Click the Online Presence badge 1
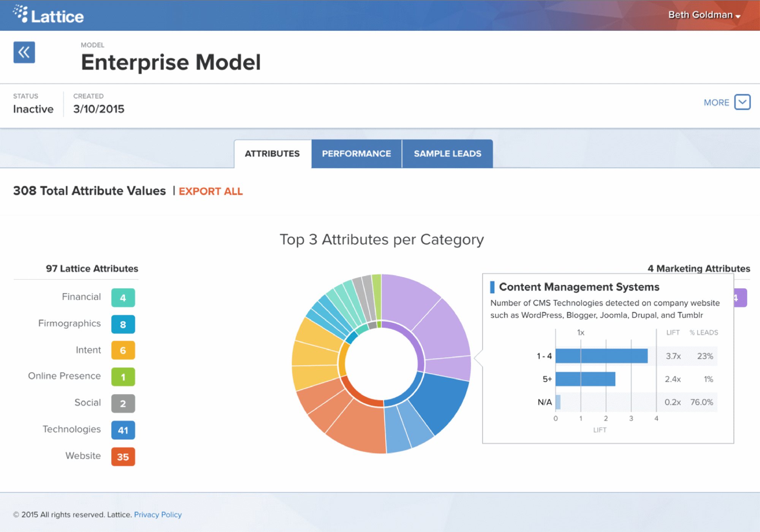 point(123,377)
